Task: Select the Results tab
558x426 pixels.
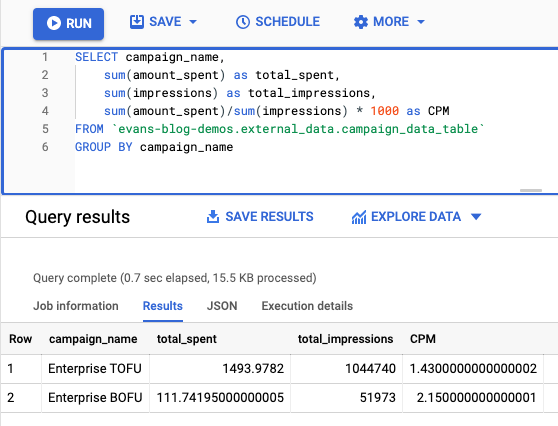Action: 163,306
